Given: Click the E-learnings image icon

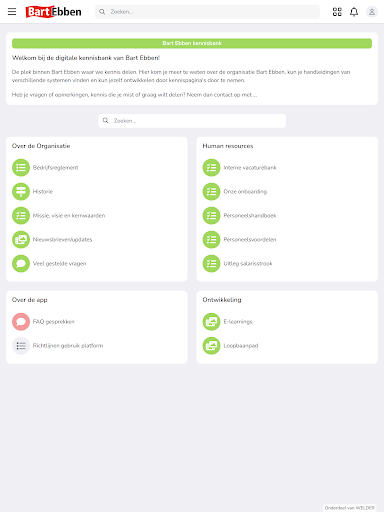Looking at the screenshot, I should 211,322.
